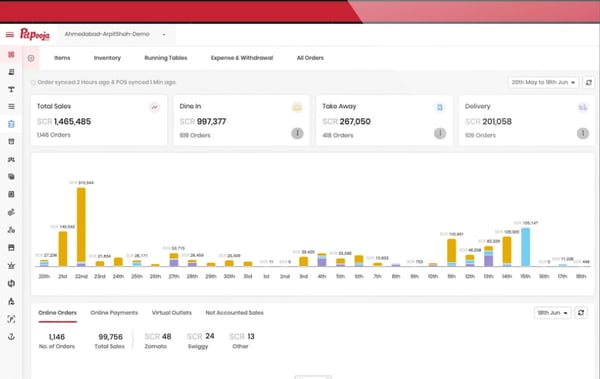600x379 pixels.
Task: Open the hamburger menu icon
Action: [10, 35]
